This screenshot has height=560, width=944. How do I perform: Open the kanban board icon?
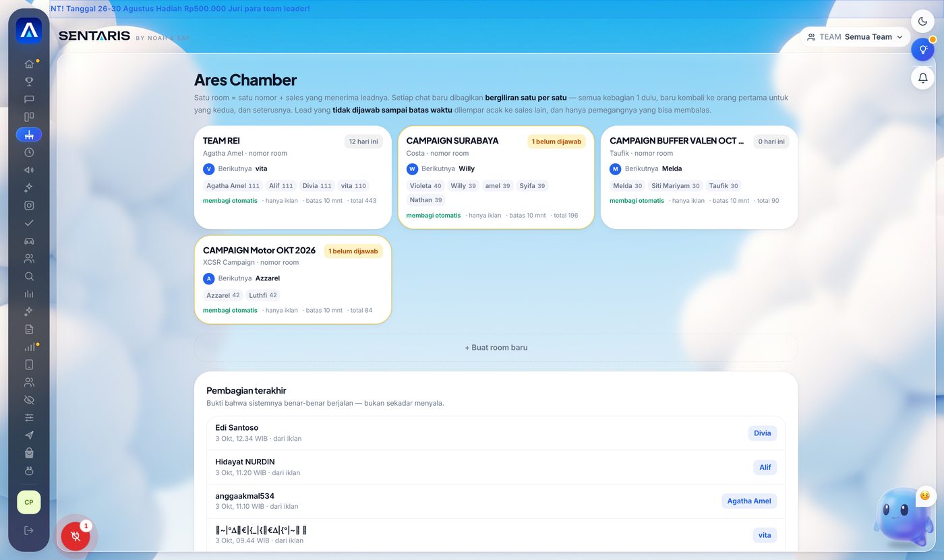pos(29,117)
